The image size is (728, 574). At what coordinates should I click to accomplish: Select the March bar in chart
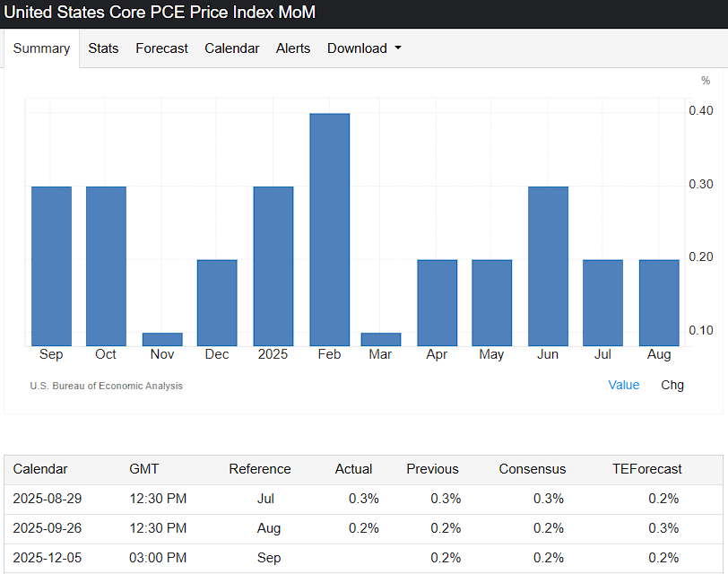coord(380,339)
